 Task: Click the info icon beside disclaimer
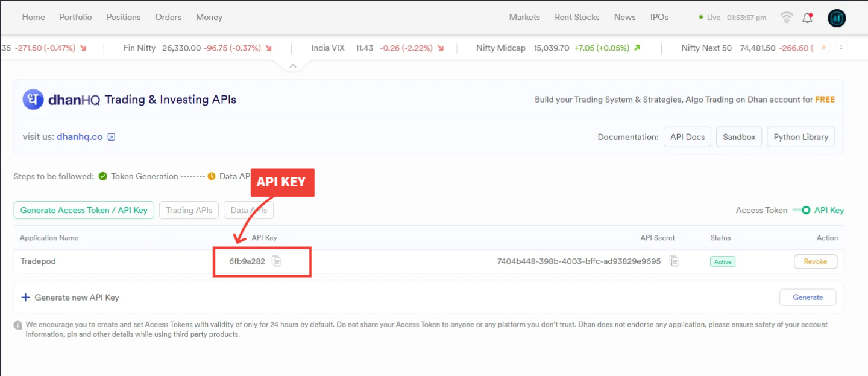point(18,325)
